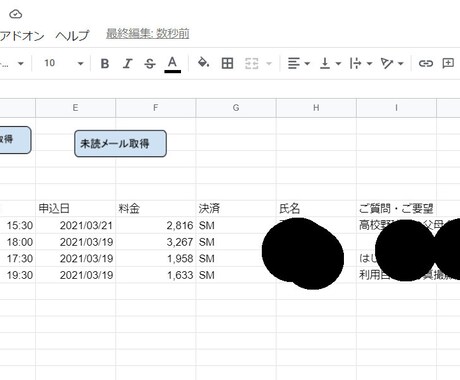Select column G header
This screenshot has width=460, height=380.
(x=236, y=108)
